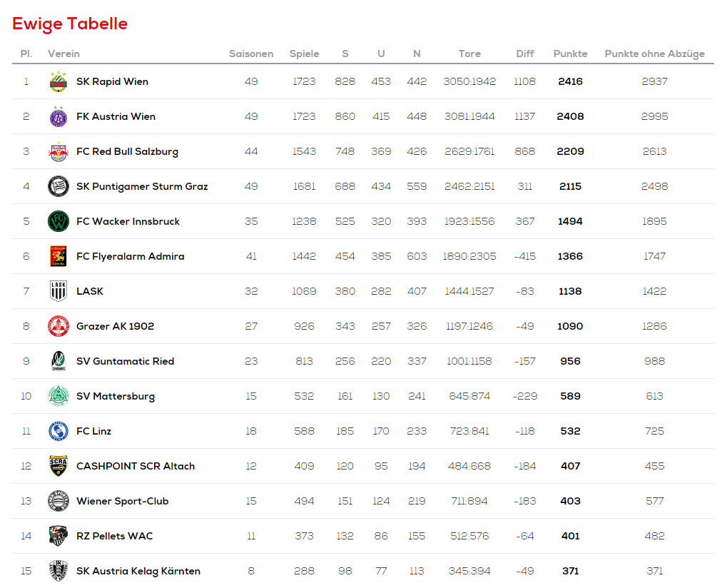Click the RZ Pellets WAC crest

click(x=59, y=536)
